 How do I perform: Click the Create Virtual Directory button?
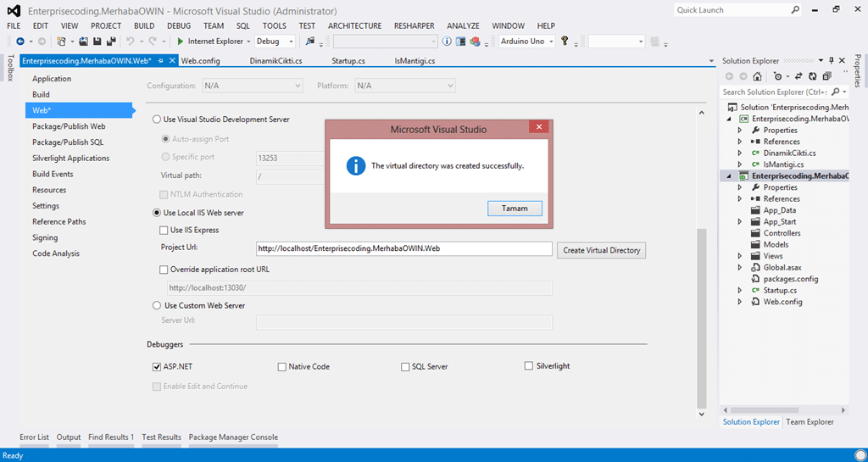click(x=601, y=250)
